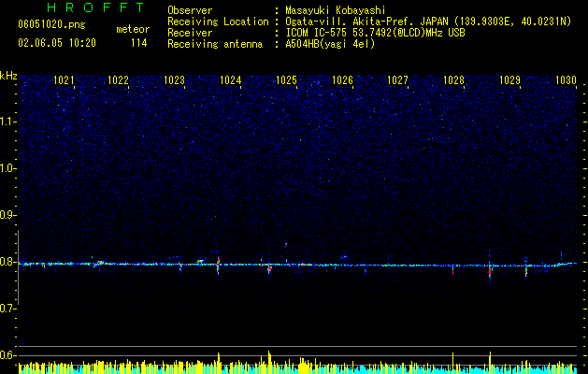Select observer name Masayuki Kobayashi
The height and width of the screenshot is (374, 588).
[x=336, y=10]
